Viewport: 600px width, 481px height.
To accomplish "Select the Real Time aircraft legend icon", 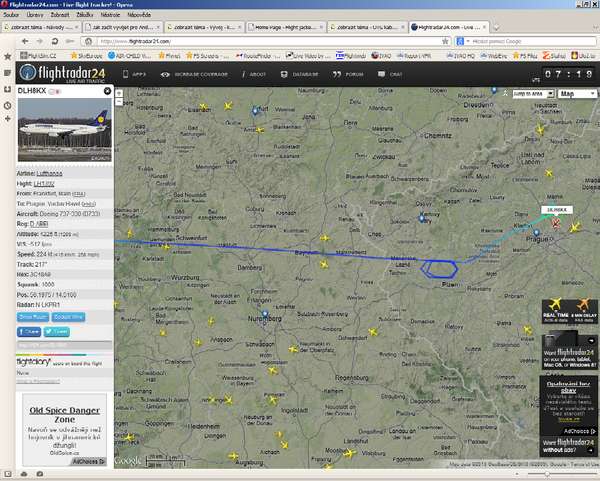I will (x=555, y=305).
